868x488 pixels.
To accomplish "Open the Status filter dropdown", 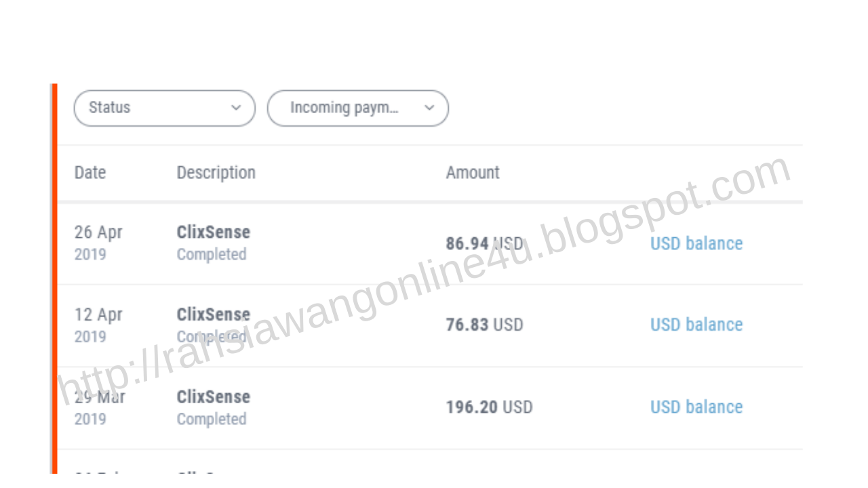I will pyautogui.click(x=165, y=108).
